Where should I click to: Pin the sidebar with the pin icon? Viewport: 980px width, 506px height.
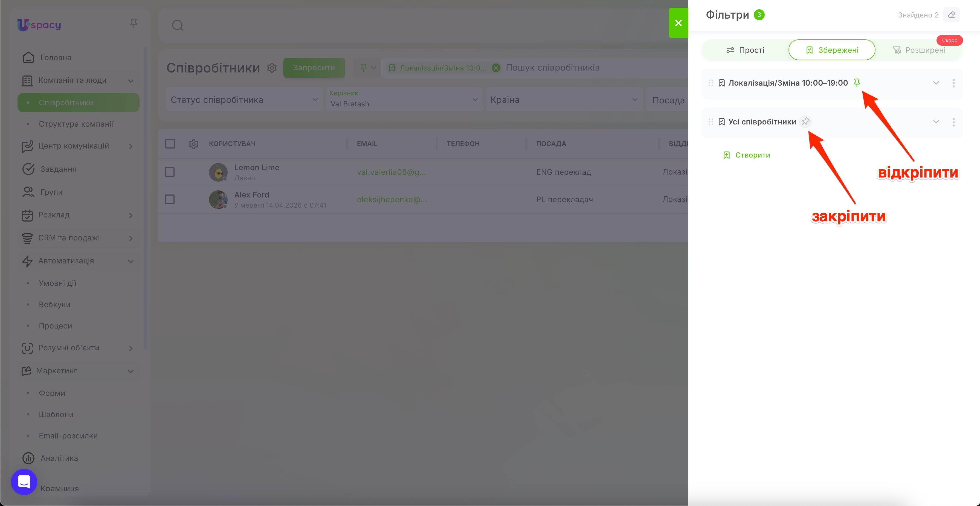coord(134,24)
